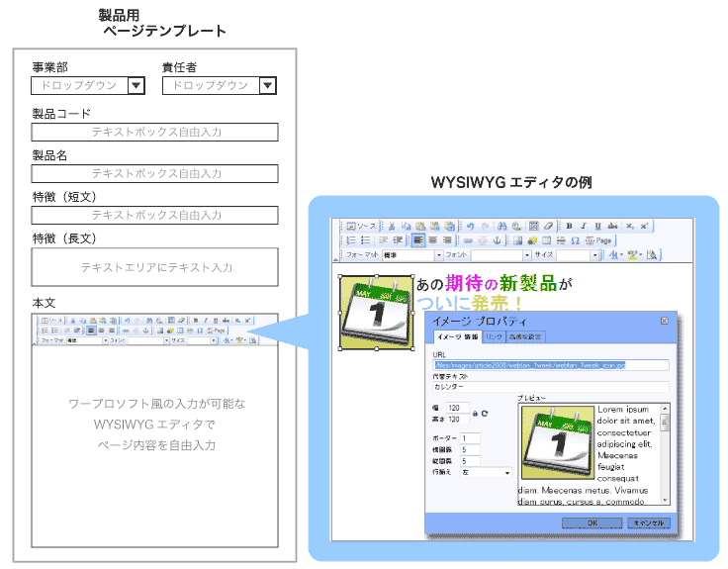728x569 pixels.
Task: Toggle Bold in the example editor toolbar
Action: (x=569, y=227)
